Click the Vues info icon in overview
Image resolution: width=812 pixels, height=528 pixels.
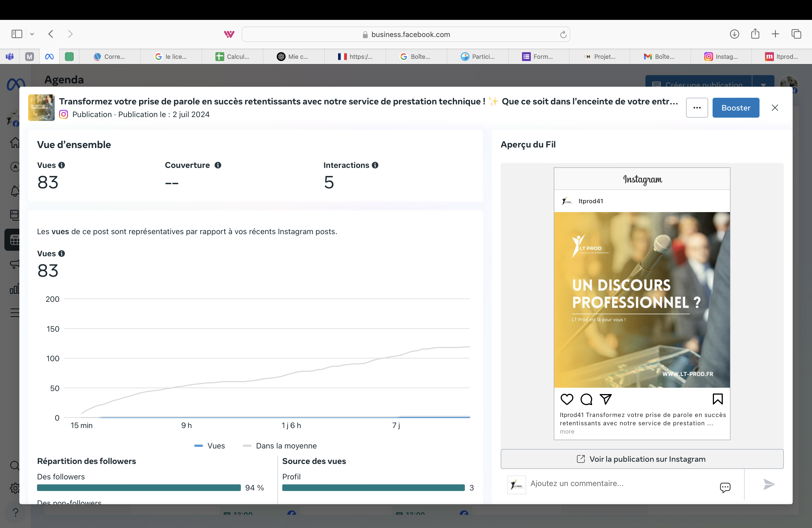[61, 165]
